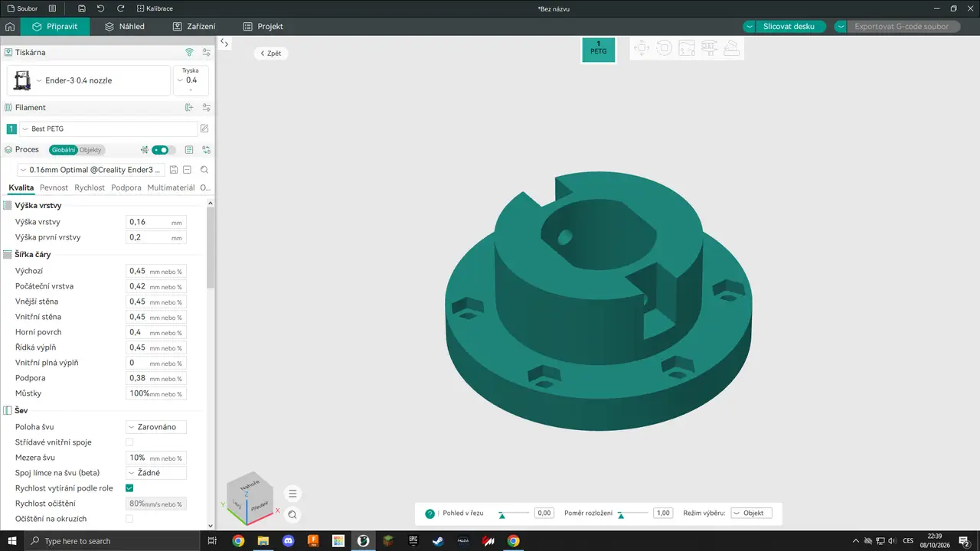Open the Soubor menu
The width and height of the screenshot is (980, 551).
click(21, 8)
